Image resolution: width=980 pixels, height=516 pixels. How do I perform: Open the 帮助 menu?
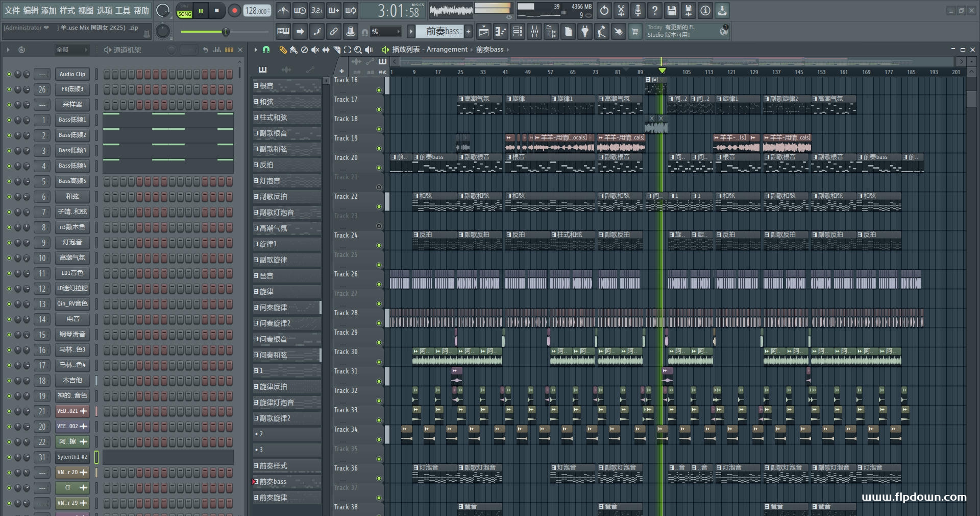[141, 10]
